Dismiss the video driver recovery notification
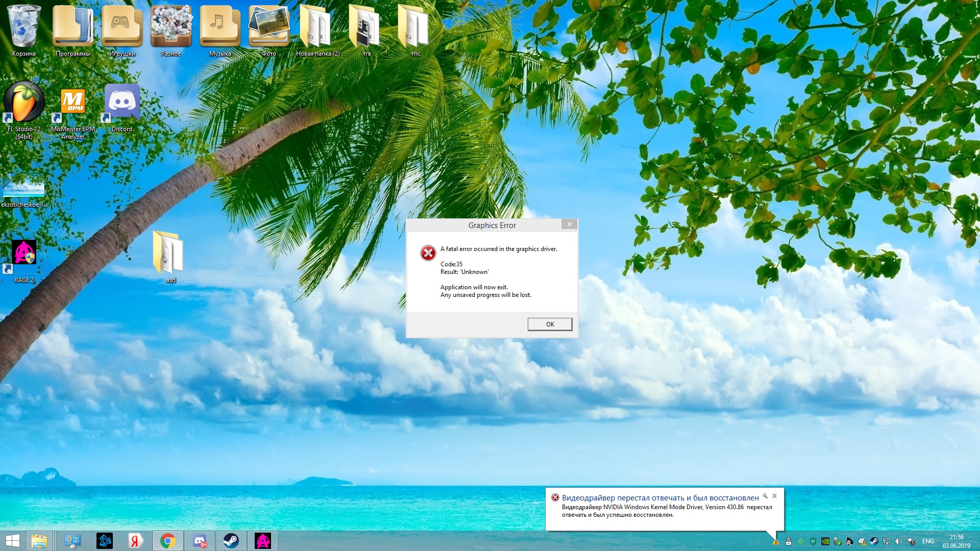 (x=774, y=496)
